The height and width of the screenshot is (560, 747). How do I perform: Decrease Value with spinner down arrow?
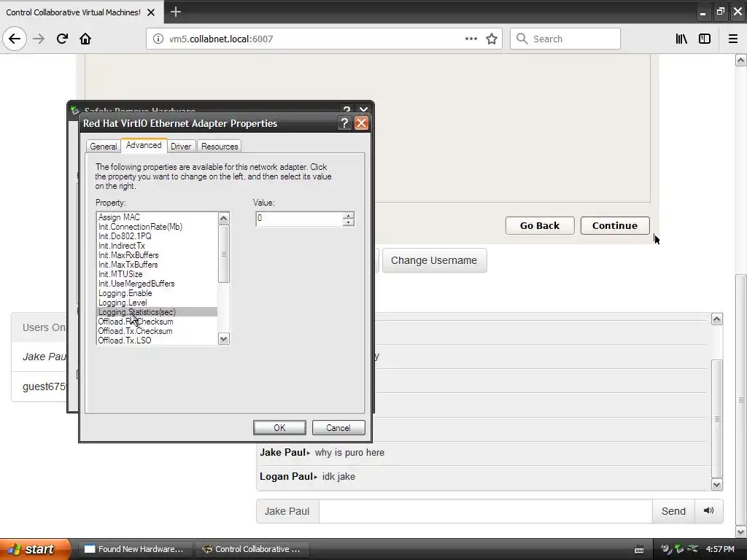click(x=349, y=222)
